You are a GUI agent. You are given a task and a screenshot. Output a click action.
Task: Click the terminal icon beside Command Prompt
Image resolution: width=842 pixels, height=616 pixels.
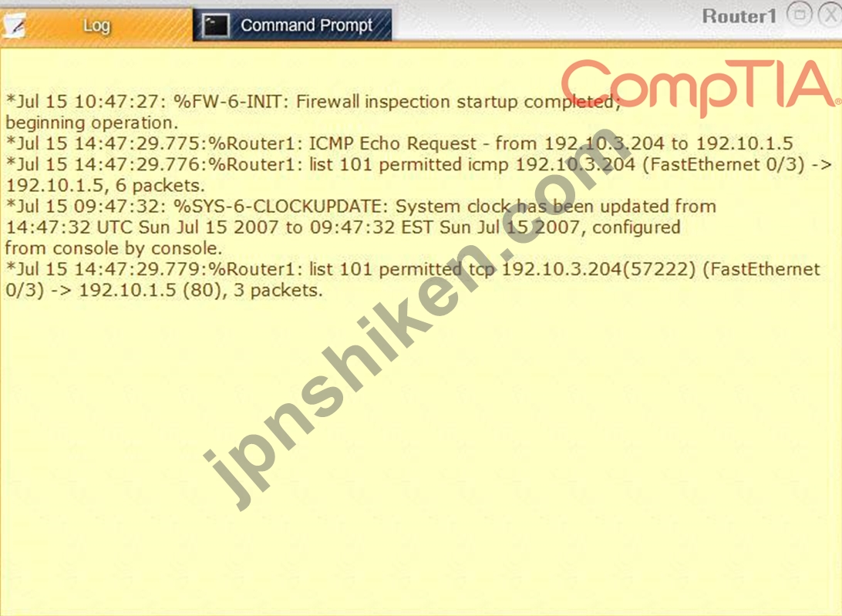click(215, 25)
